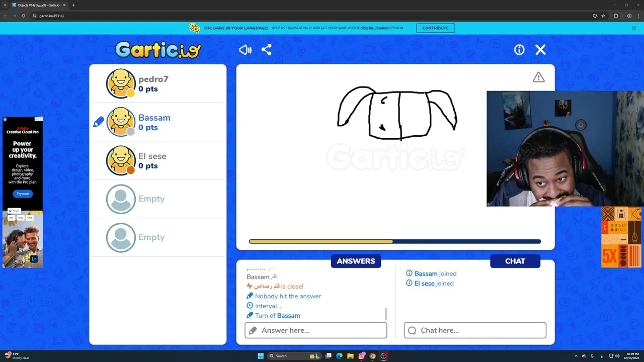Viewport: 644px width, 362px height.
Task: Close the Gartic.io browser tab
Action: (x=64, y=5)
